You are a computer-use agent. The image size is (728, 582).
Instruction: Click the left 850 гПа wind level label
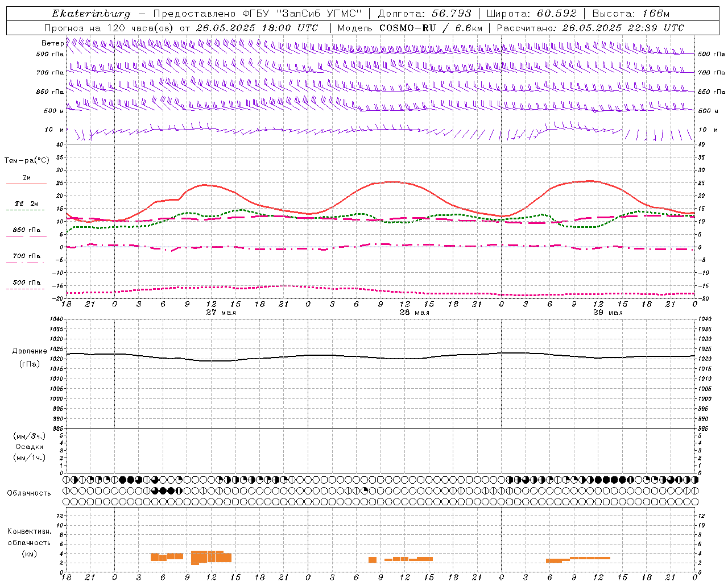point(50,92)
